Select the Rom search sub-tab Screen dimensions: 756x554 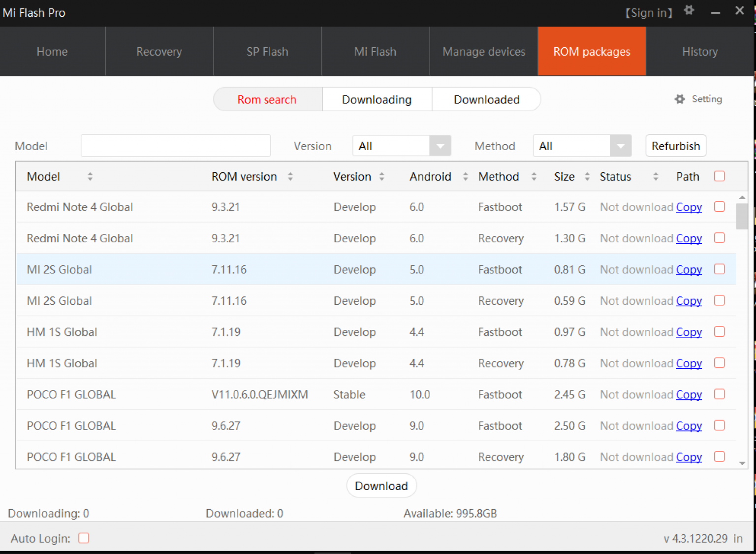268,99
